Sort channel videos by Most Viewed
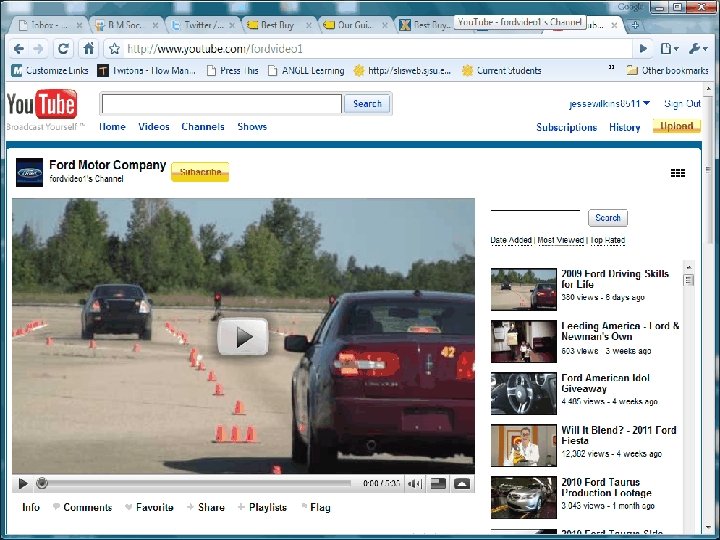 561,240
